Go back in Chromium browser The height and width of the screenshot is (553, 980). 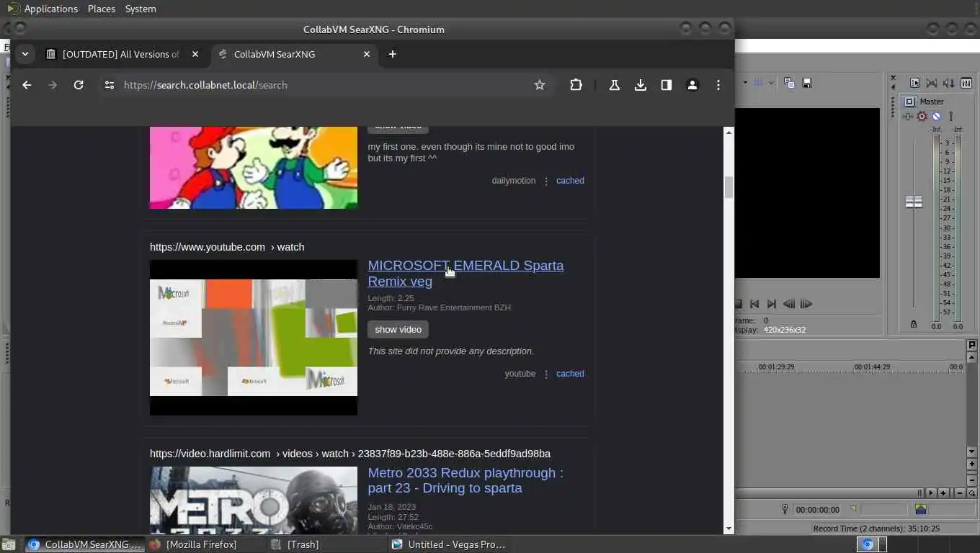(x=27, y=85)
